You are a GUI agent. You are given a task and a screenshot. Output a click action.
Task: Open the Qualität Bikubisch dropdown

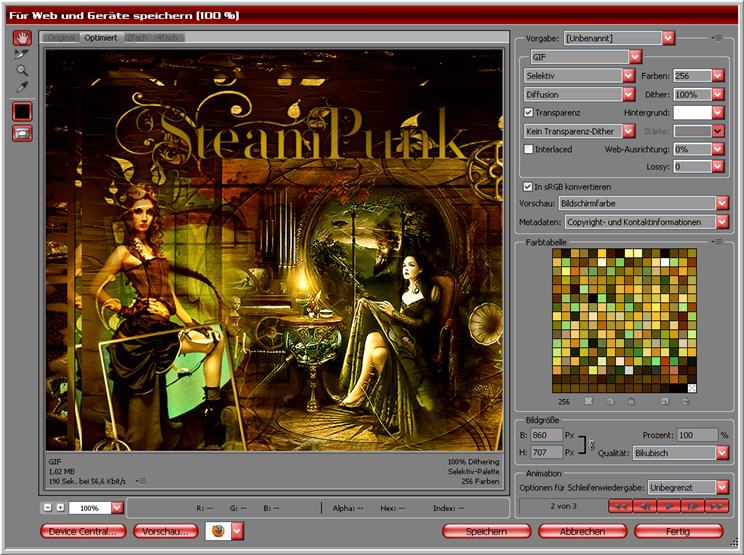[722, 453]
